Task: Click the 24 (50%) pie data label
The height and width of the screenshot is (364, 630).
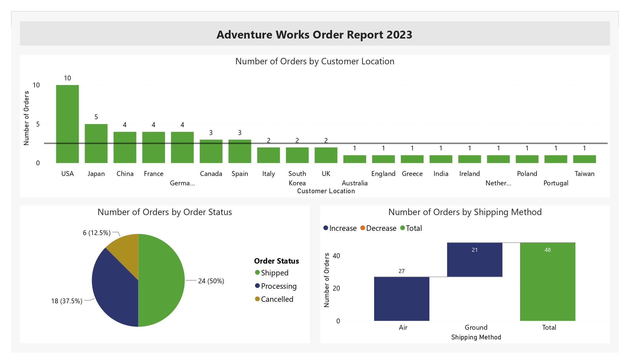Action: [211, 281]
